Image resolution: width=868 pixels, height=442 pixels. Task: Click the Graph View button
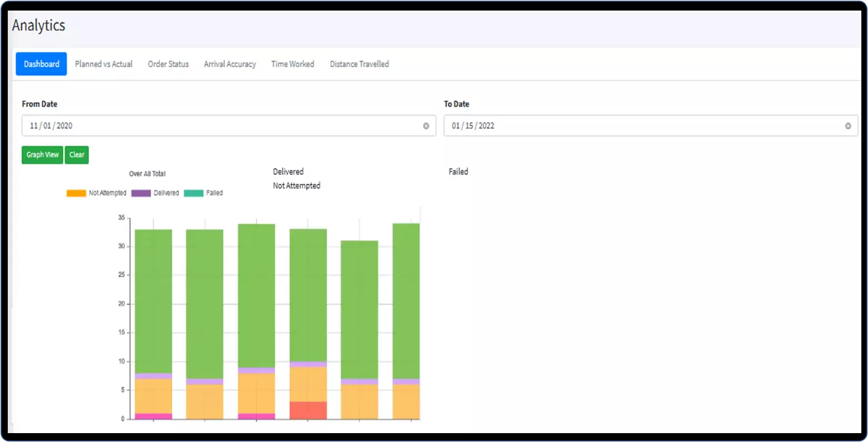pyautogui.click(x=42, y=155)
